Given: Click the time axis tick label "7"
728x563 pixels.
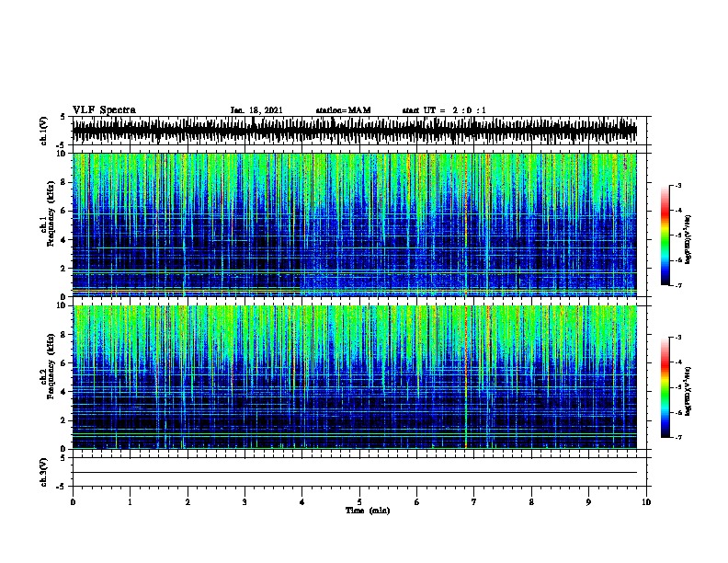Looking at the screenshot, I should pyautogui.click(x=474, y=502).
